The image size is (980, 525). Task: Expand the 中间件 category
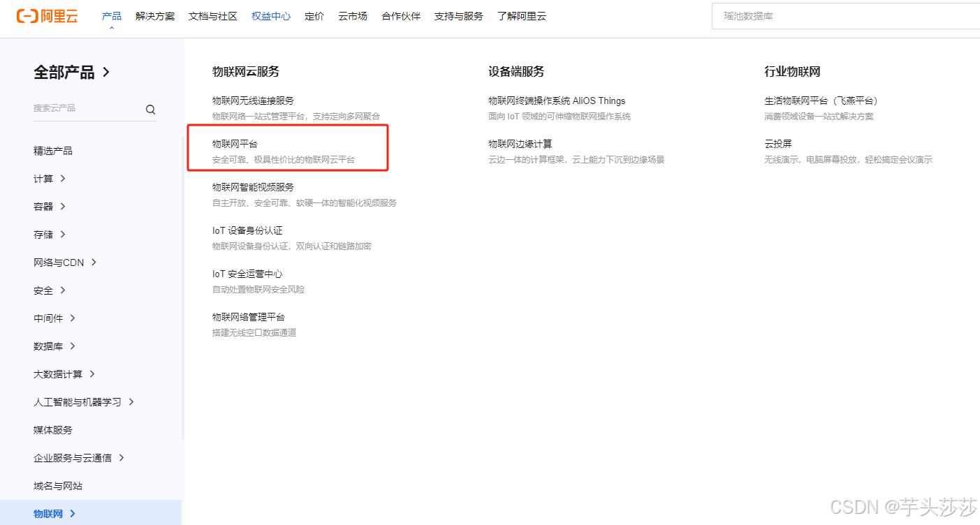(x=54, y=318)
